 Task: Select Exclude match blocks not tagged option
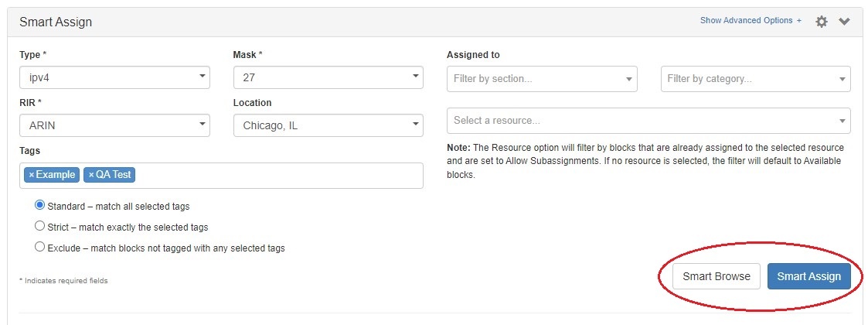pos(40,248)
